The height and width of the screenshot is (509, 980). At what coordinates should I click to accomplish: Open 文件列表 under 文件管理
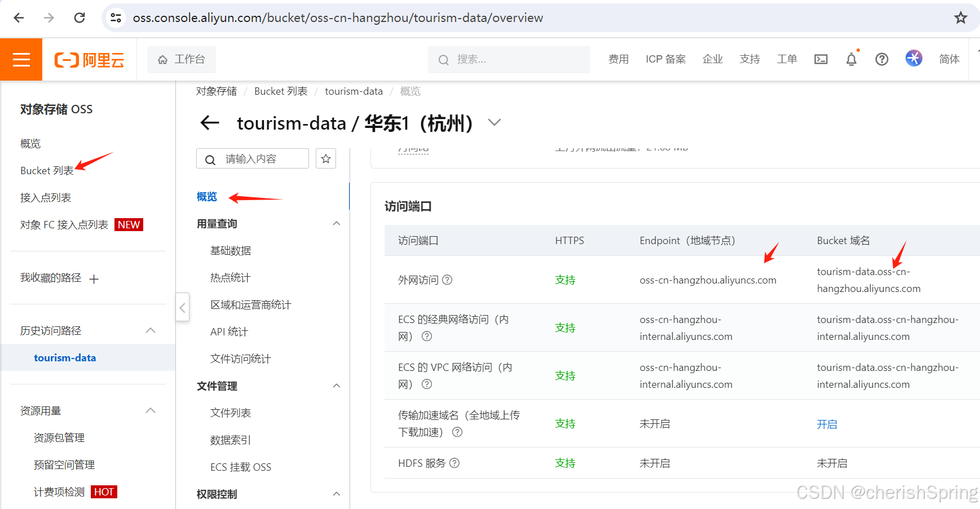pyautogui.click(x=231, y=413)
